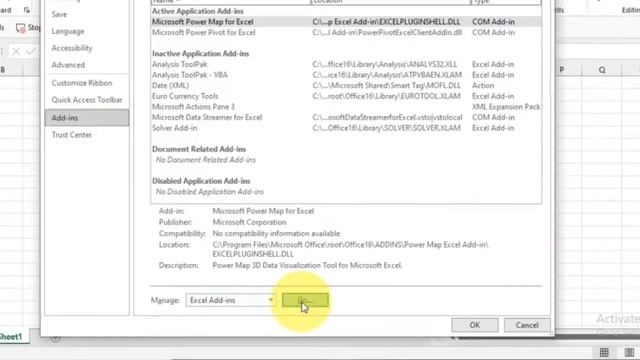Click column Q header in Excel
Viewport: 640px width, 360px height.
coord(602,70)
